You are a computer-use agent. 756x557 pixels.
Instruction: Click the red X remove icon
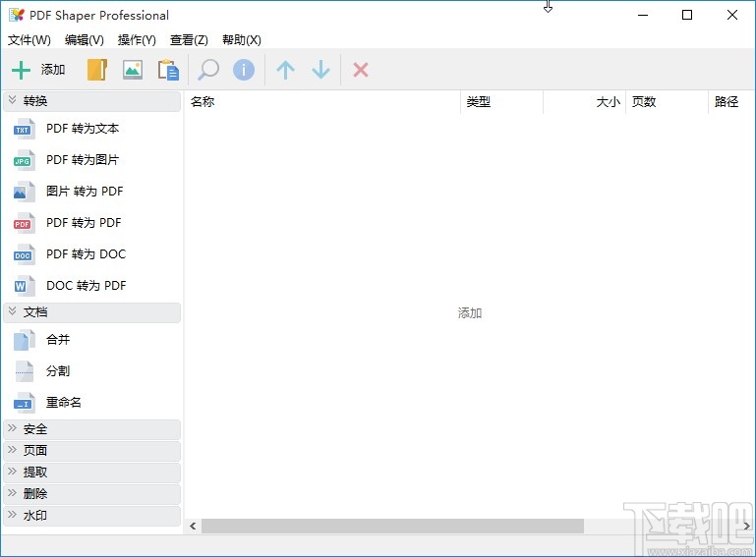pos(361,70)
